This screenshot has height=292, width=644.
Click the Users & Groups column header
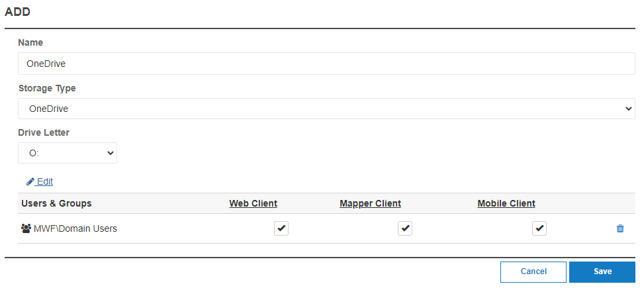[56, 203]
